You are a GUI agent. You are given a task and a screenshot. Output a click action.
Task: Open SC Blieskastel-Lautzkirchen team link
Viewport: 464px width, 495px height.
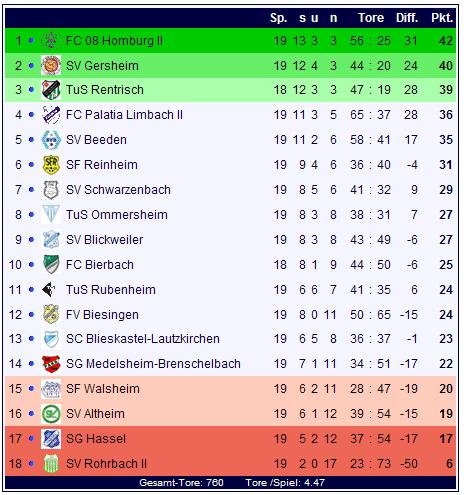143,339
